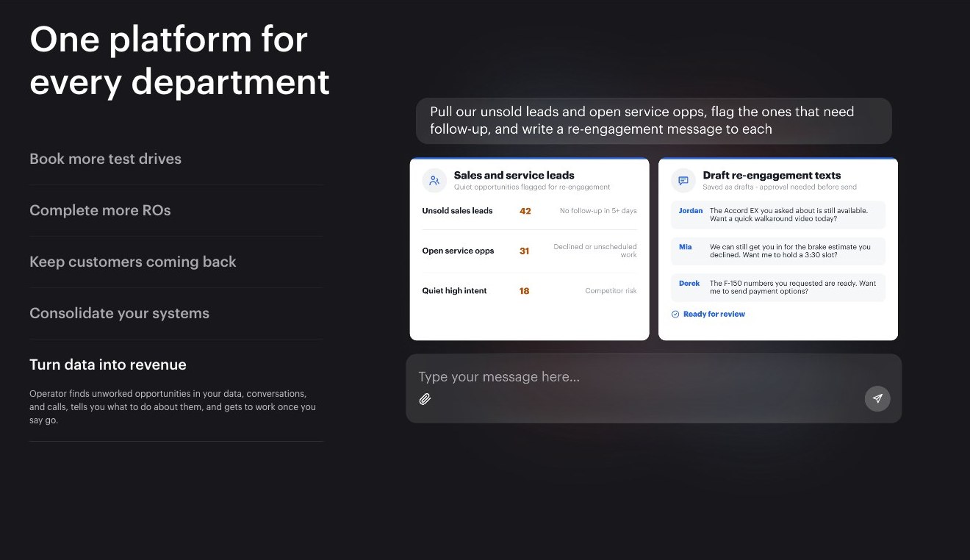Click the Sales and service leads title
The image size is (970, 560).
click(x=514, y=176)
